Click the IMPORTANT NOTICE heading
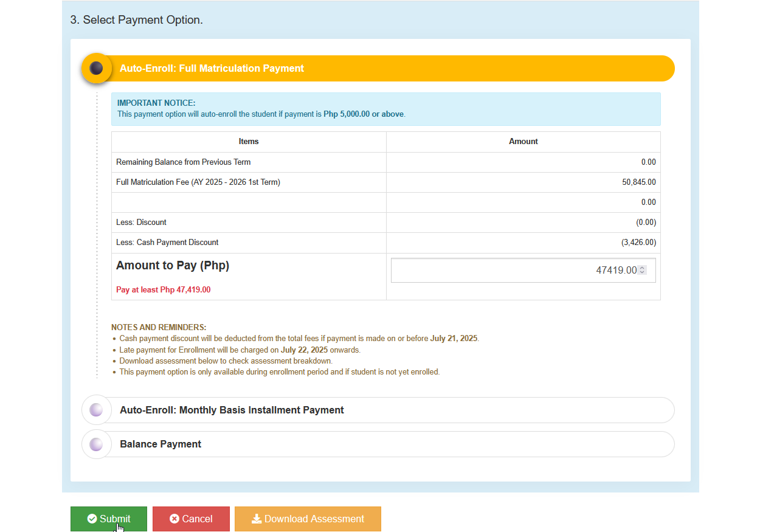760x532 pixels. (156, 103)
